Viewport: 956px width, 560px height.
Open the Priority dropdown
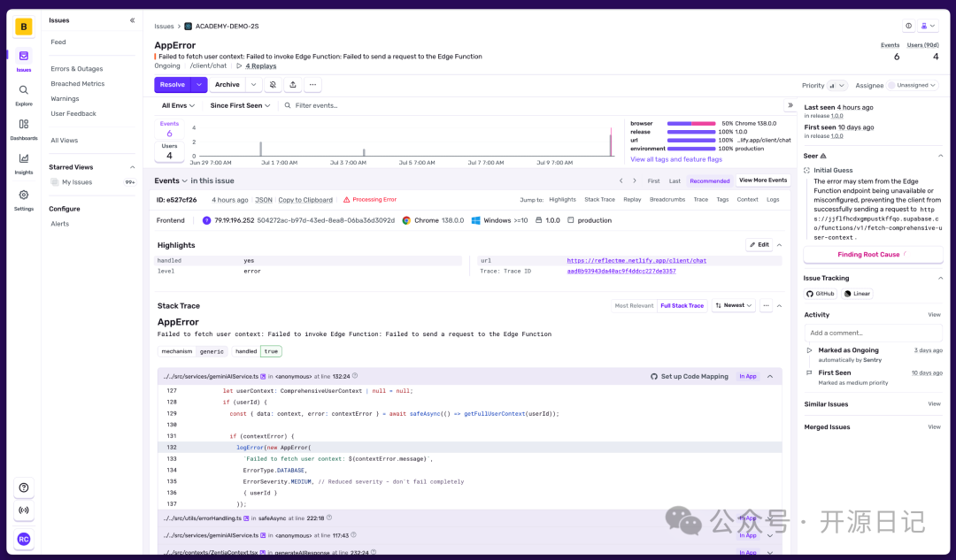(837, 85)
